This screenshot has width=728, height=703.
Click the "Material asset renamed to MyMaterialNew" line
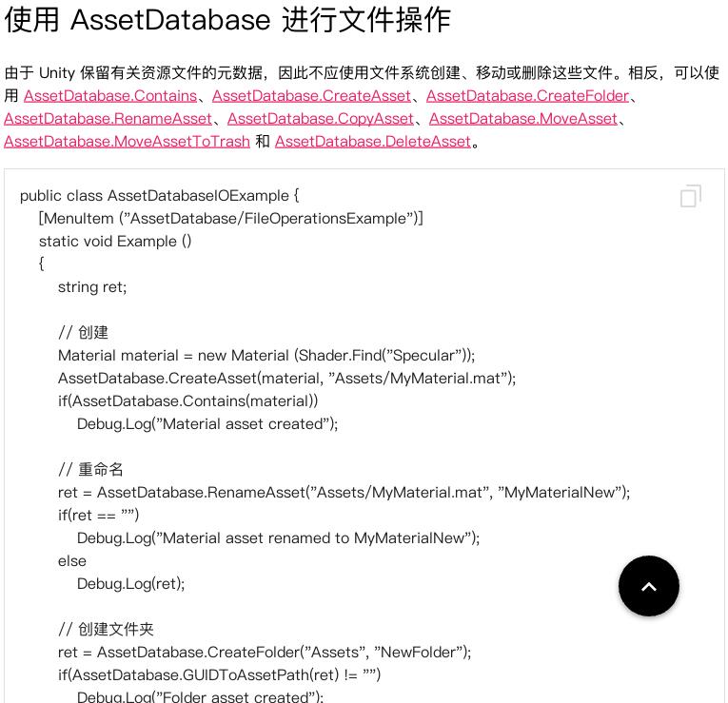tap(278, 538)
